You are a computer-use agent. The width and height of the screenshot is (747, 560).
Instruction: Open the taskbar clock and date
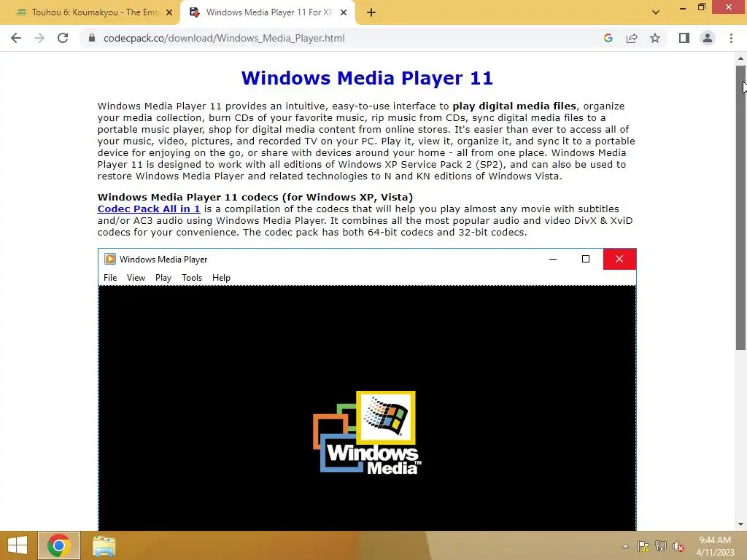715,546
